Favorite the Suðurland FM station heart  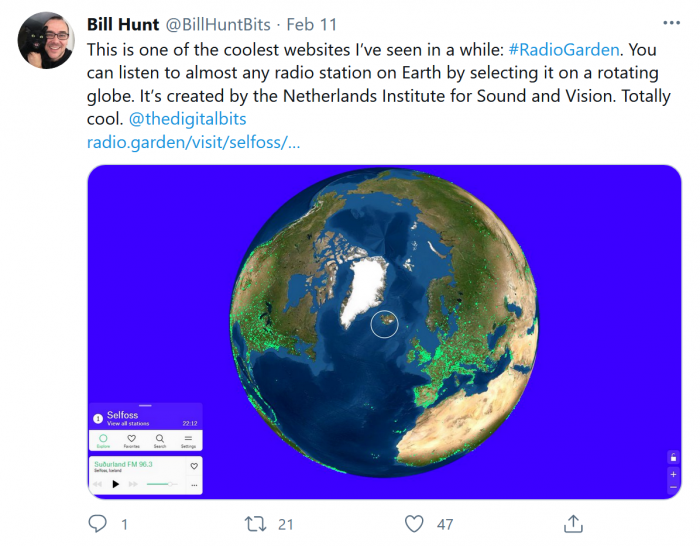(x=194, y=466)
